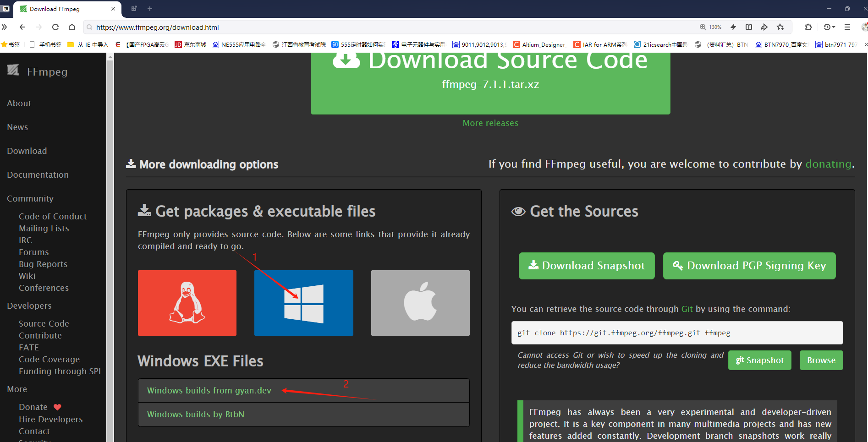Open the Altium_Designer bookmark
The width and height of the screenshot is (868, 442).
[540, 44]
